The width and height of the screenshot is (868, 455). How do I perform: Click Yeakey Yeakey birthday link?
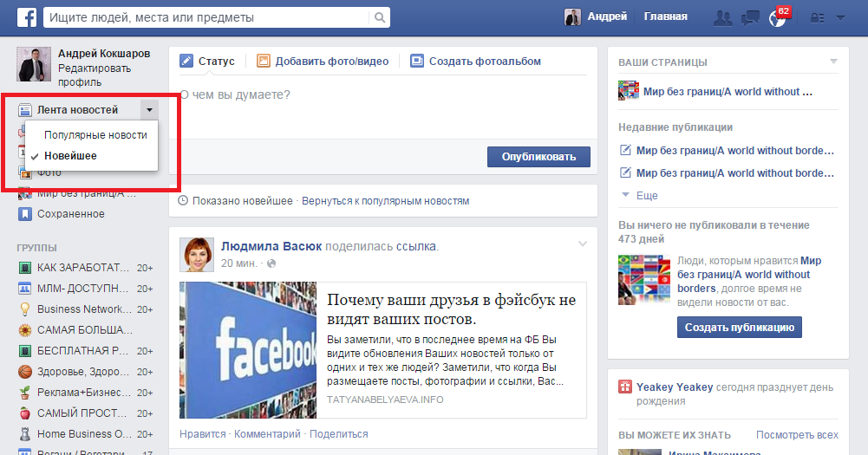click(675, 387)
